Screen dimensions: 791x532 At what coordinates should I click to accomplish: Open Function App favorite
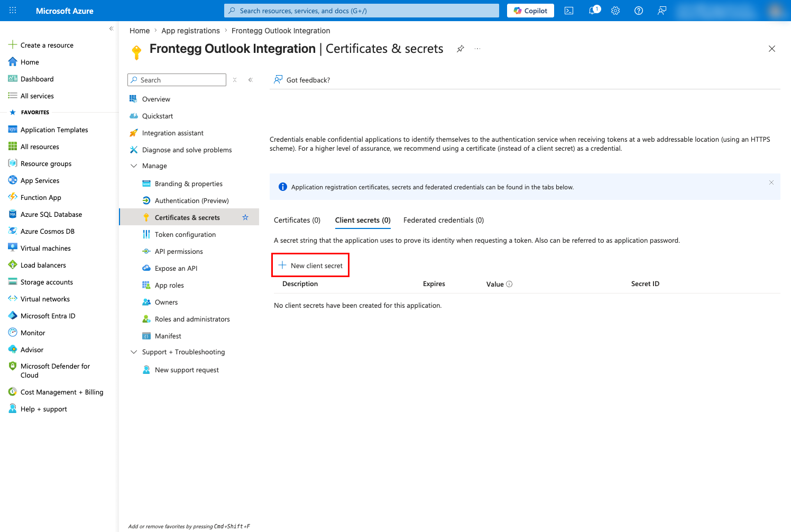[x=41, y=197]
